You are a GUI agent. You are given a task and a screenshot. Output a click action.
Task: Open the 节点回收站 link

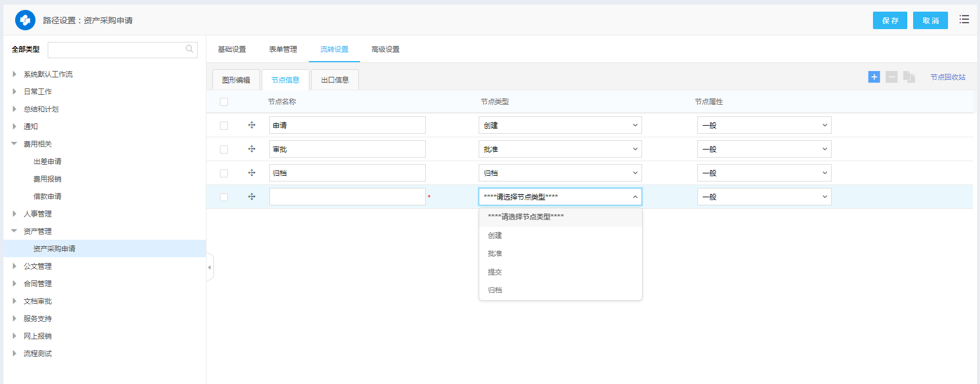[x=947, y=77]
